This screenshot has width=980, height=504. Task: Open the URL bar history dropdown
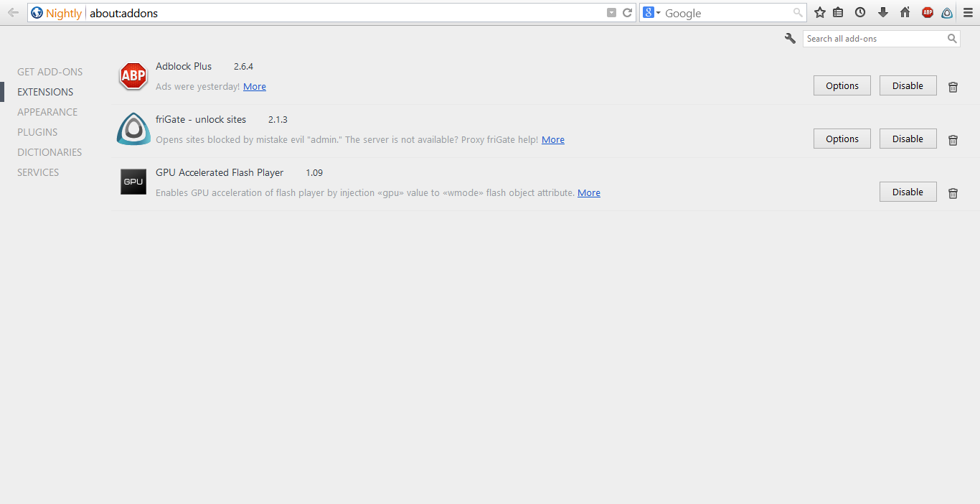pyautogui.click(x=611, y=13)
